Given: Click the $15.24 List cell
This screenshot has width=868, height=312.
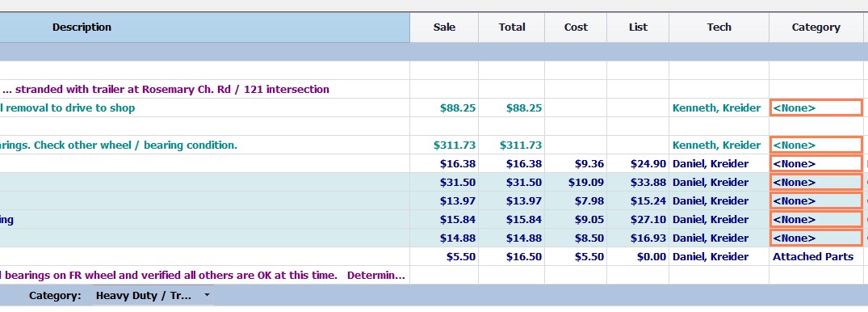Looking at the screenshot, I should tap(638, 201).
